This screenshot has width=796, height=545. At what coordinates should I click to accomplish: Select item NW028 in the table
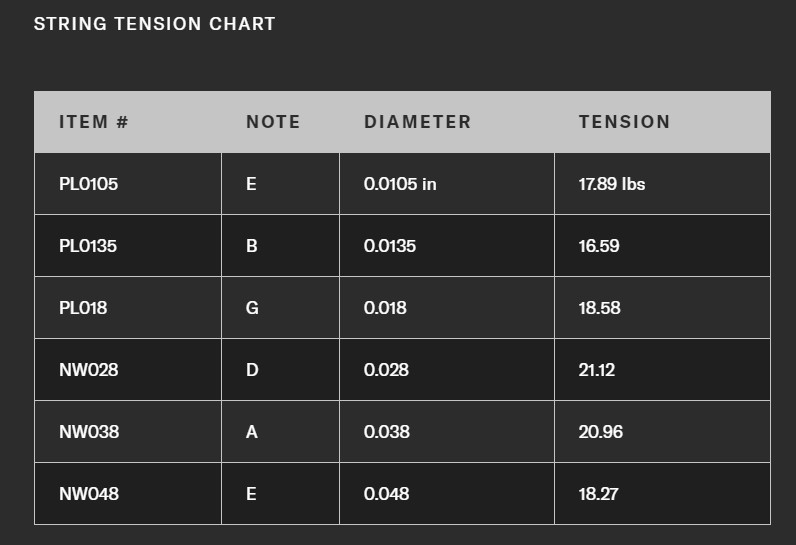(88, 370)
